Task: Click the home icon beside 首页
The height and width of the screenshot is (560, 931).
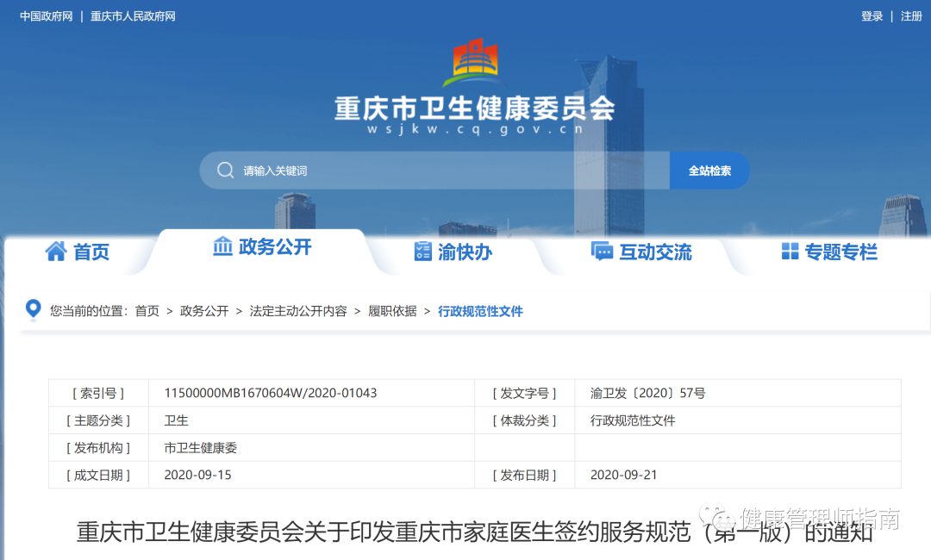Action: (56, 252)
